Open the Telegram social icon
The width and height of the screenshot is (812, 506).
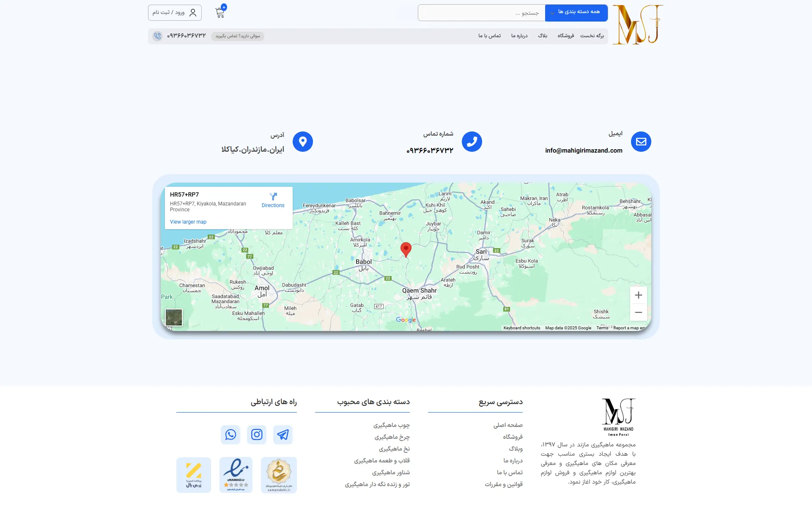(x=283, y=435)
